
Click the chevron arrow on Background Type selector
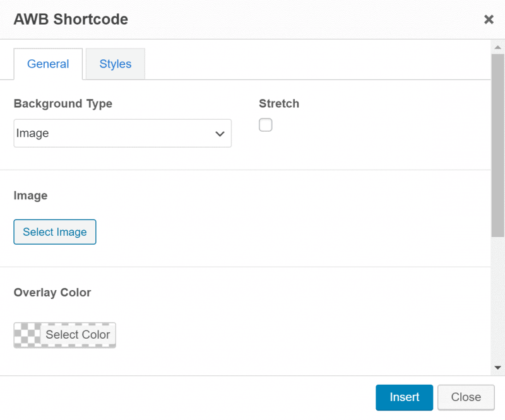pyautogui.click(x=220, y=133)
